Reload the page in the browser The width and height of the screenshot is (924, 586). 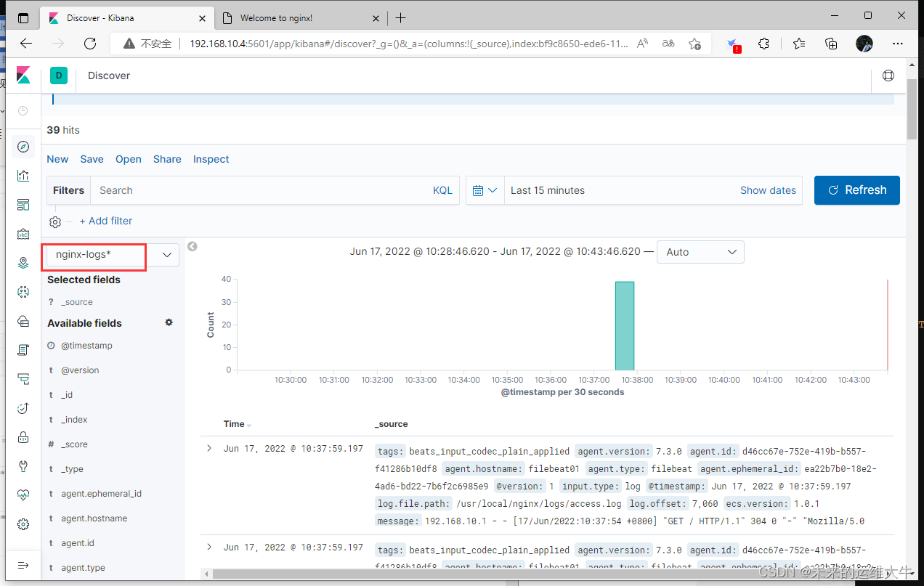(90, 44)
